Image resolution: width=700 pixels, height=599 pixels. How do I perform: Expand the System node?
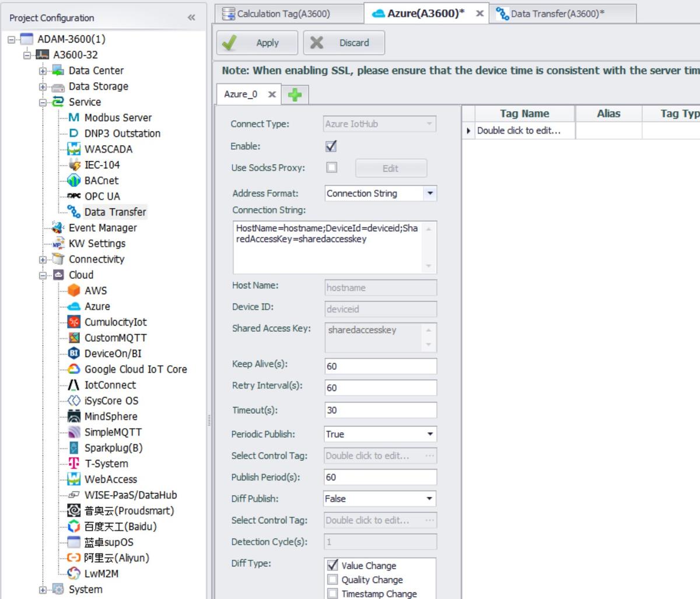click(x=43, y=590)
